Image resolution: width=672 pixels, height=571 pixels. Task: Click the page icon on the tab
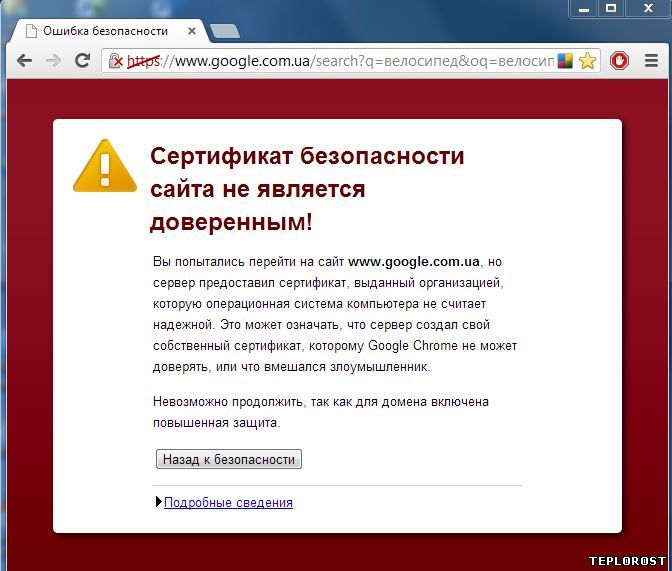[x=31, y=31]
